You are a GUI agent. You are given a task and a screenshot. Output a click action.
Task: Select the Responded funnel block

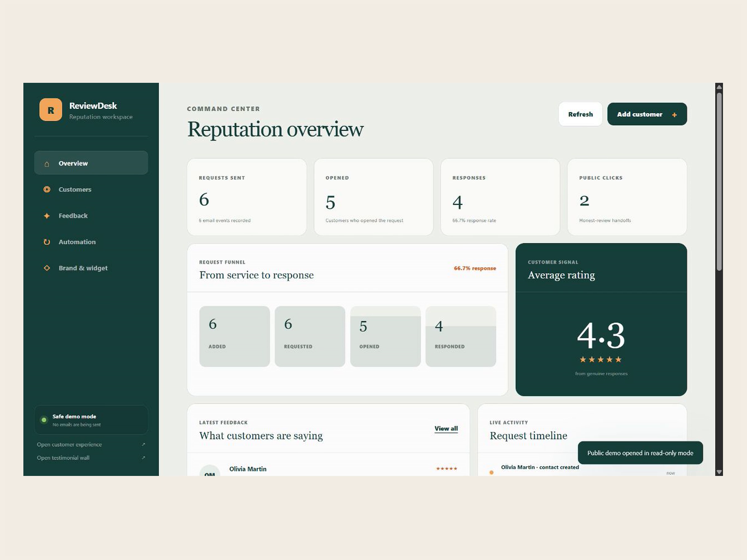(461, 337)
